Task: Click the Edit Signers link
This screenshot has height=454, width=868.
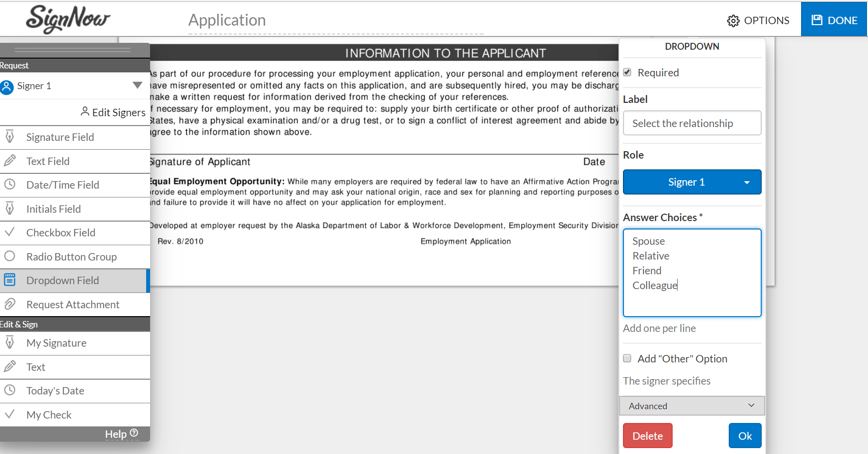Action: (114, 112)
